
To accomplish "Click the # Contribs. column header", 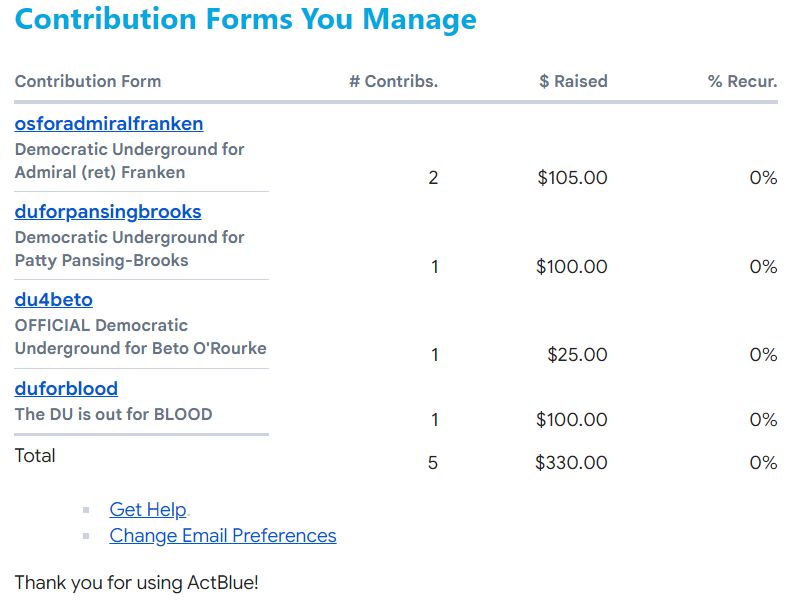I will 393,81.
